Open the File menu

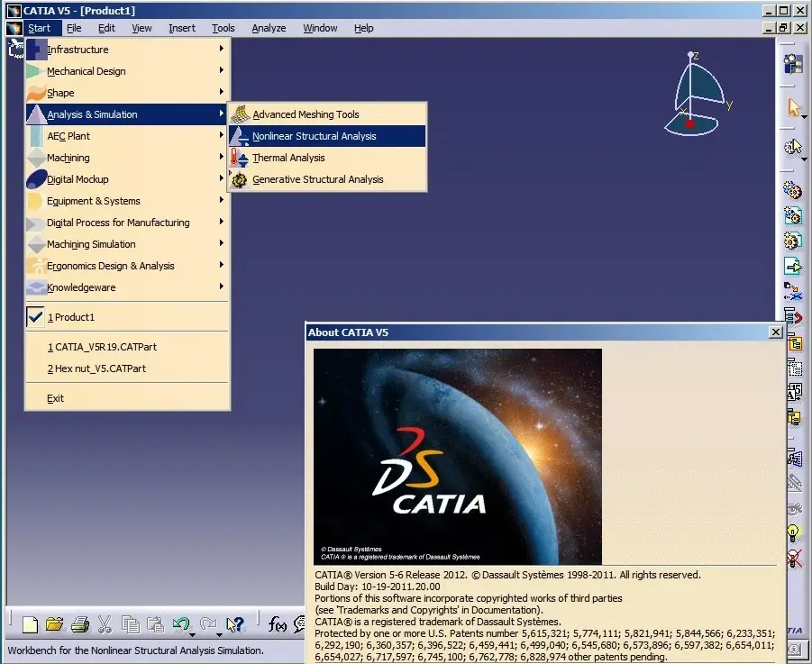74,28
